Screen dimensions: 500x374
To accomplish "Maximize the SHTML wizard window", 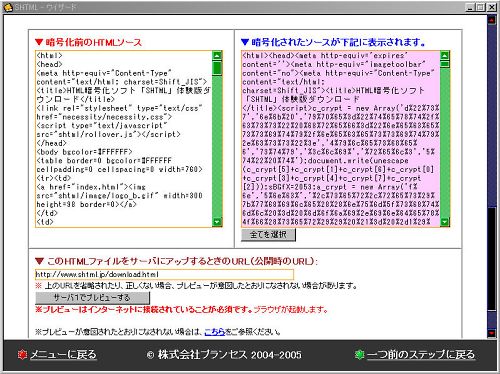I will [481, 7].
